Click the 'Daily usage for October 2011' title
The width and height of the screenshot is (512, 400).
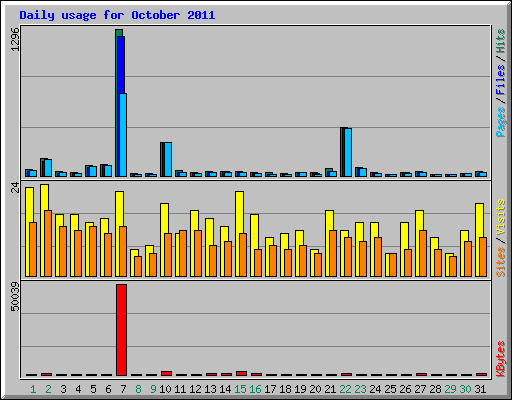point(117,15)
